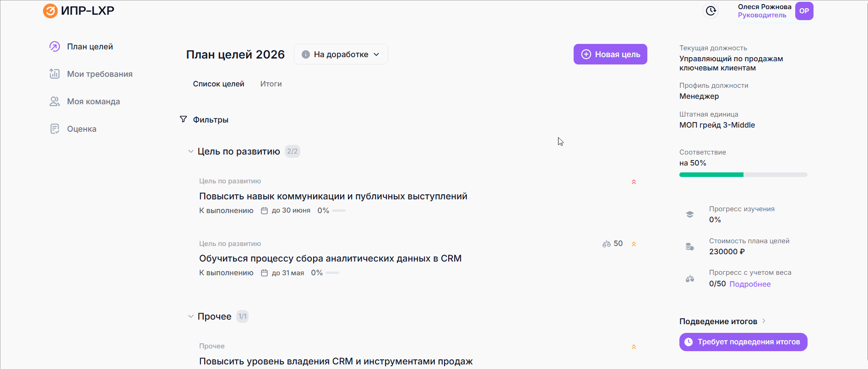The image size is (868, 369).
Task: Click the filter funnel icon
Action: click(x=183, y=119)
